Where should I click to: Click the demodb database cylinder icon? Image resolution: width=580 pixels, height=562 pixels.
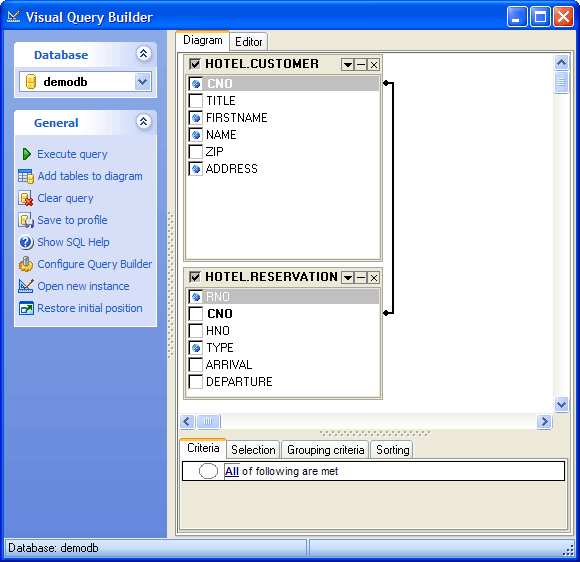point(31,82)
